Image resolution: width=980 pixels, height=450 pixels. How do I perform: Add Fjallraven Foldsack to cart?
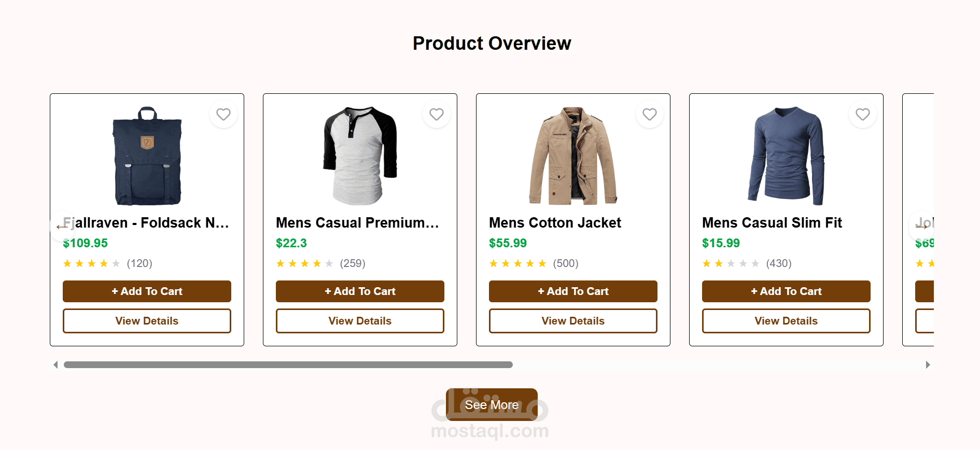(x=147, y=291)
